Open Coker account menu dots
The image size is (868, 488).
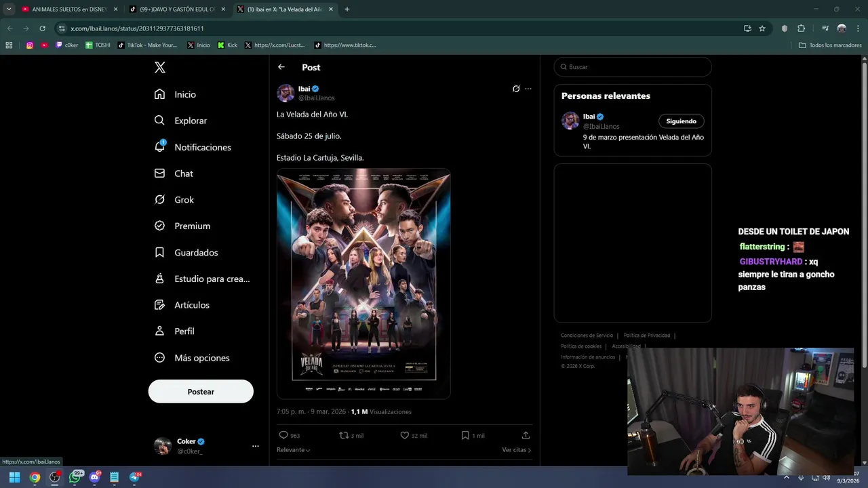[256, 446]
